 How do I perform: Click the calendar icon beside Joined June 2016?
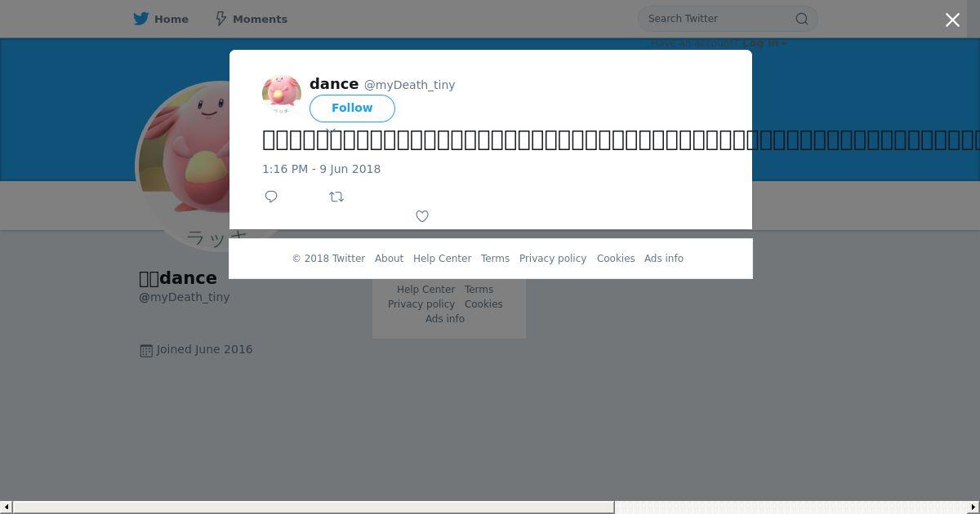coord(146,350)
